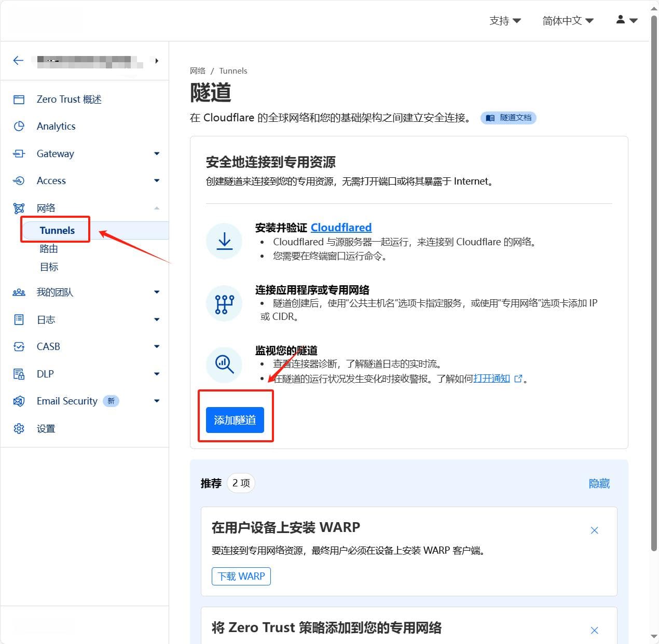This screenshot has height=644, width=659.
Task: Click the Email Security envelope icon
Action: 19,401
